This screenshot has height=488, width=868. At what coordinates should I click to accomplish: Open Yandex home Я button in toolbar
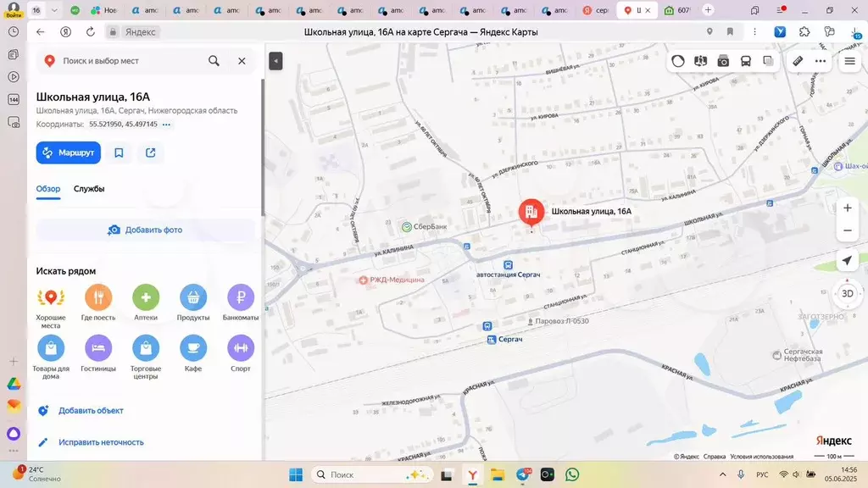(65, 32)
